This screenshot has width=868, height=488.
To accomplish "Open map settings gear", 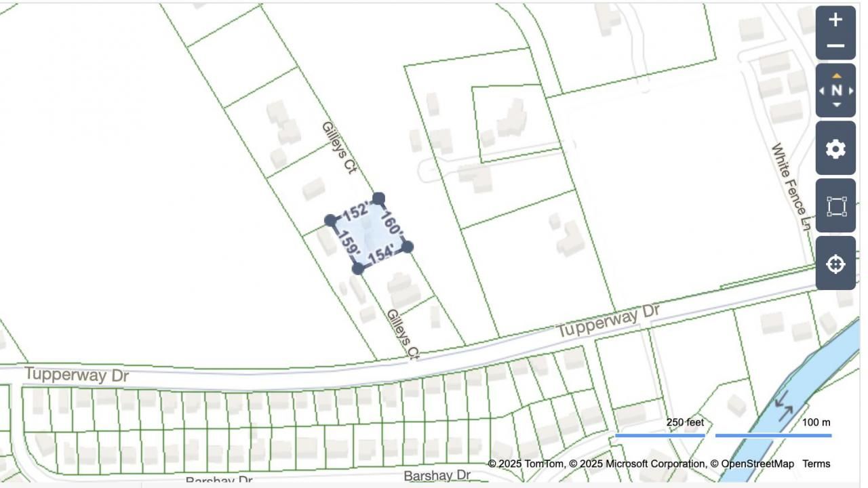I will pyautogui.click(x=835, y=148).
